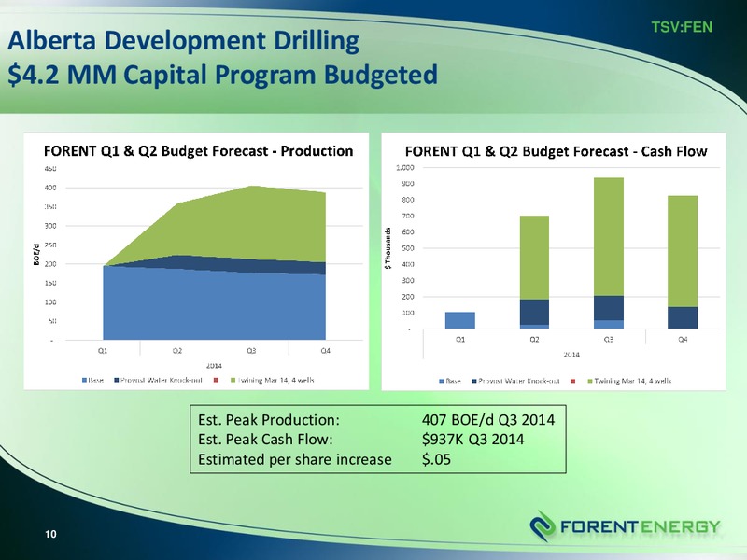Click the 2014 label under Cash Flow chart
The height and width of the screenshot is (560, 747).
[x=571, y=355]
